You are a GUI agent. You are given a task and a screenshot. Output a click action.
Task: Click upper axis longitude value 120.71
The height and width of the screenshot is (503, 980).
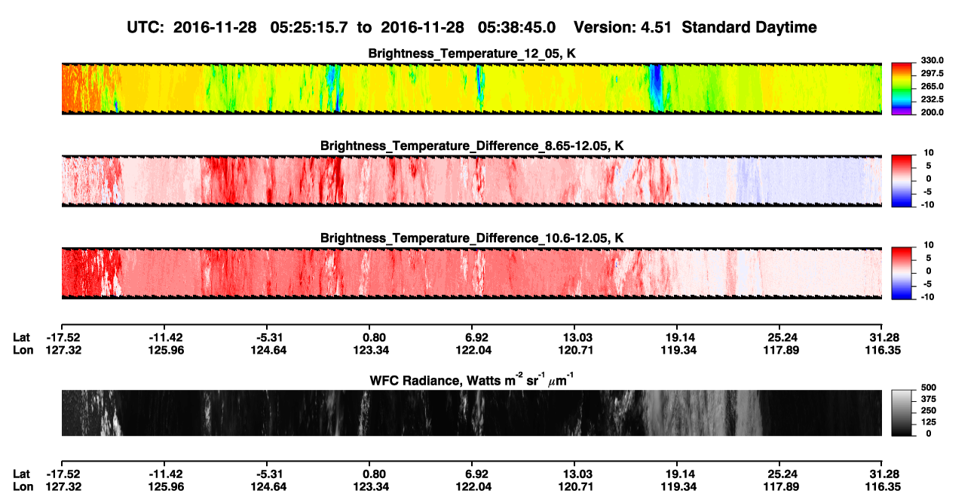(x=574, y=350)
